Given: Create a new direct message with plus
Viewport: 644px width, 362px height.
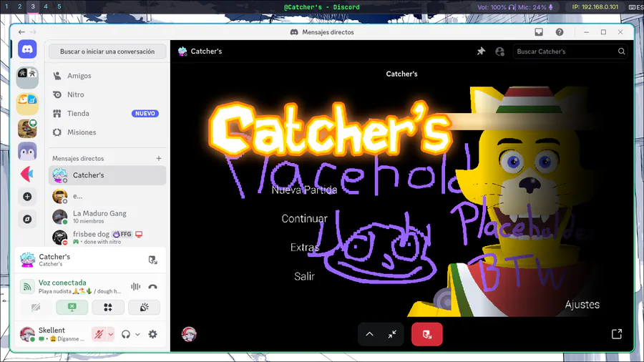Looking at the screenshot, I should pyautogui.click(x=159, y=158).
